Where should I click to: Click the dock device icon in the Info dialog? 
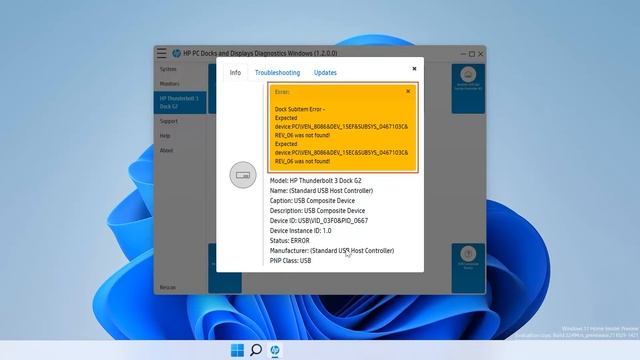click(243, 175)
